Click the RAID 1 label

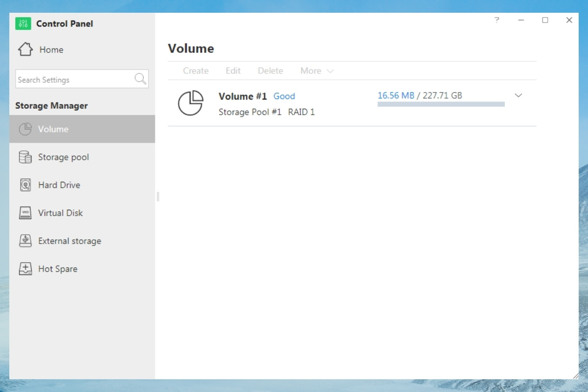(x=301, y=112)
